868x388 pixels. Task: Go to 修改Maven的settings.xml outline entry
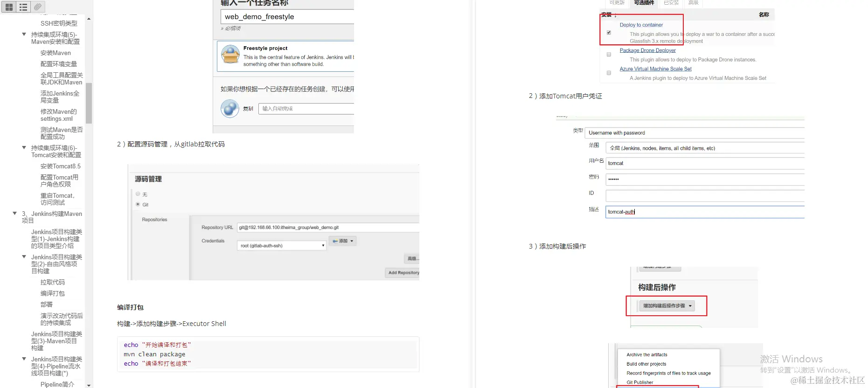(58, 115)
